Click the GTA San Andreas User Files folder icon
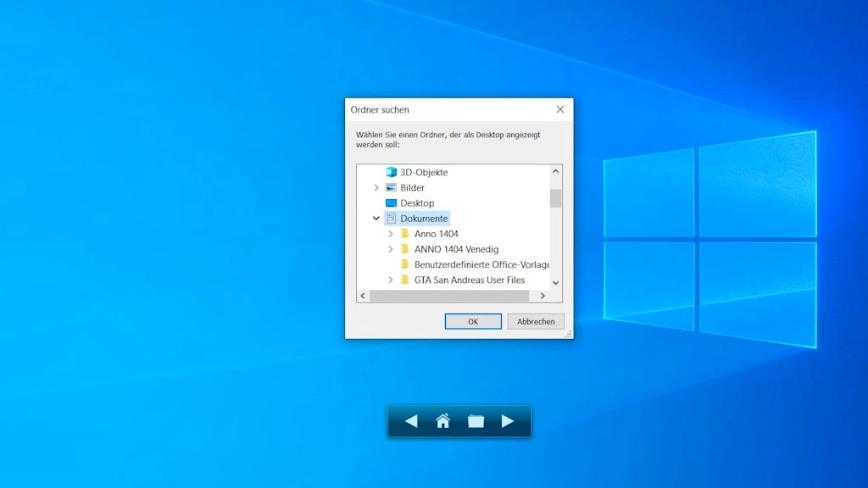868x488 pixels. point(404,280)
